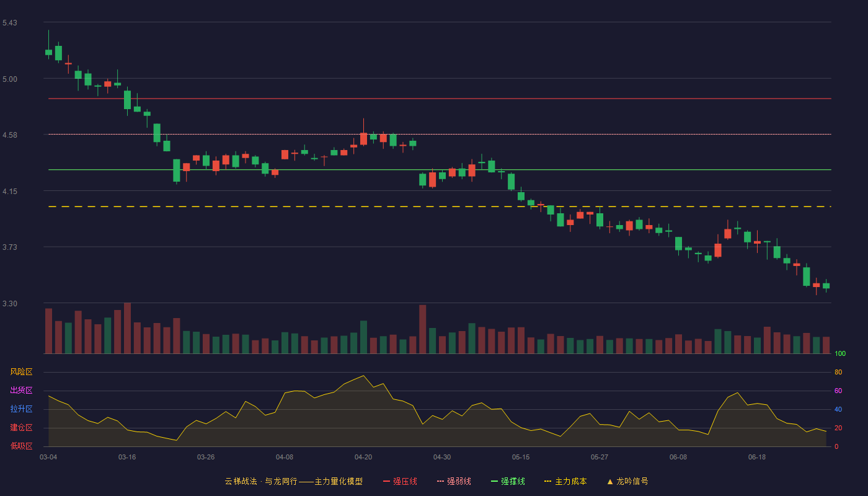Click the 4.15 price axis label

9,192
